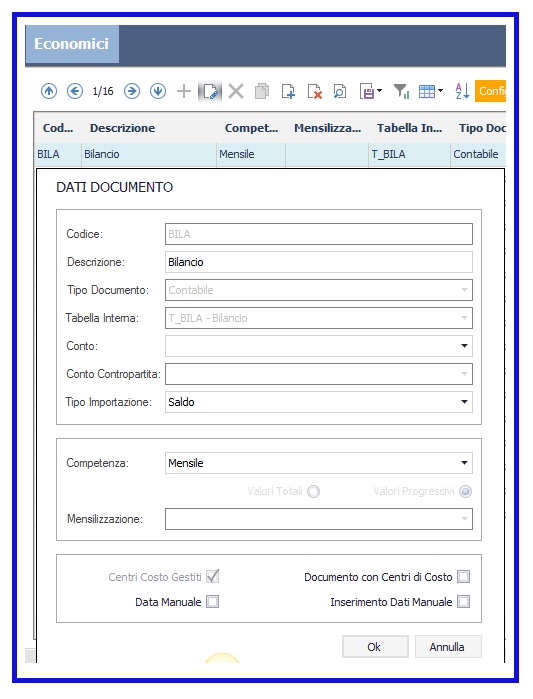Image resolution: width=533 pixels, height=699 pixels.
Task: Enable Documento con Centri di Costo checkbox
Action: point(463,577)
